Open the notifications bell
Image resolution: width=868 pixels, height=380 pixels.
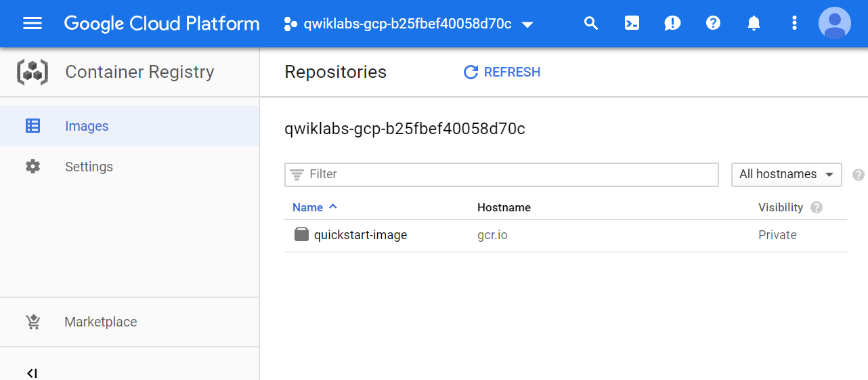754,24
